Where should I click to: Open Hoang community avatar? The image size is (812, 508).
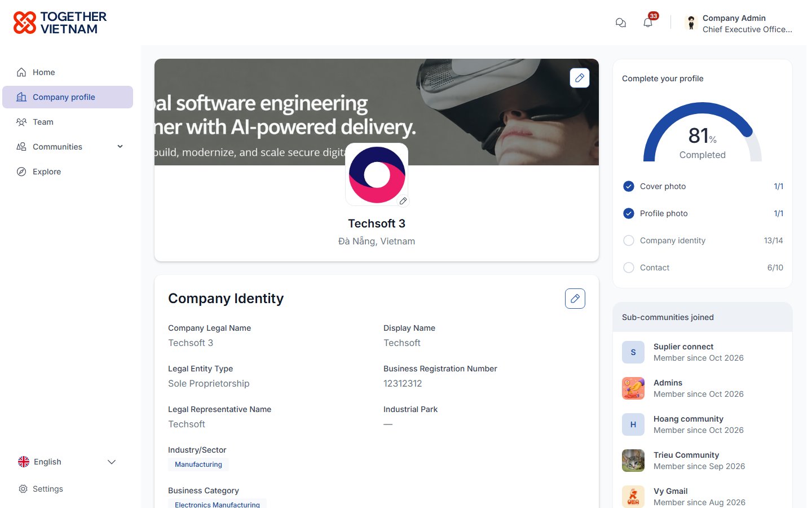tap(633, 424)
